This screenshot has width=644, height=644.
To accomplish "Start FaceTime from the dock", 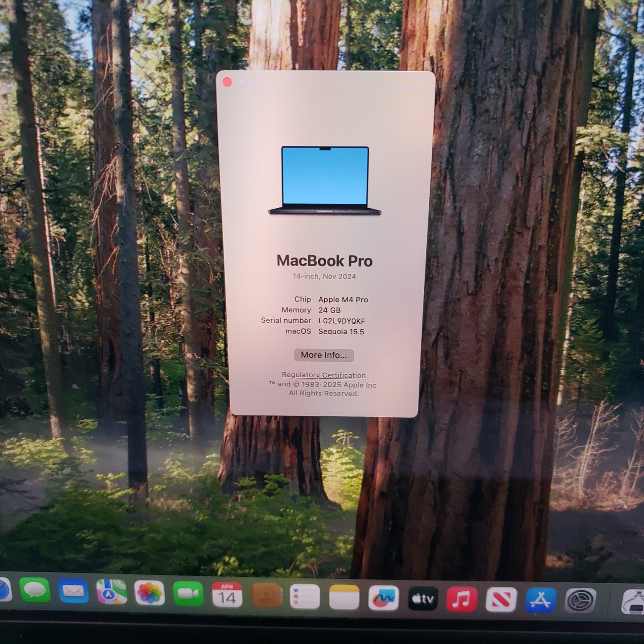I will pyautogui.click(x=188, y=594).
